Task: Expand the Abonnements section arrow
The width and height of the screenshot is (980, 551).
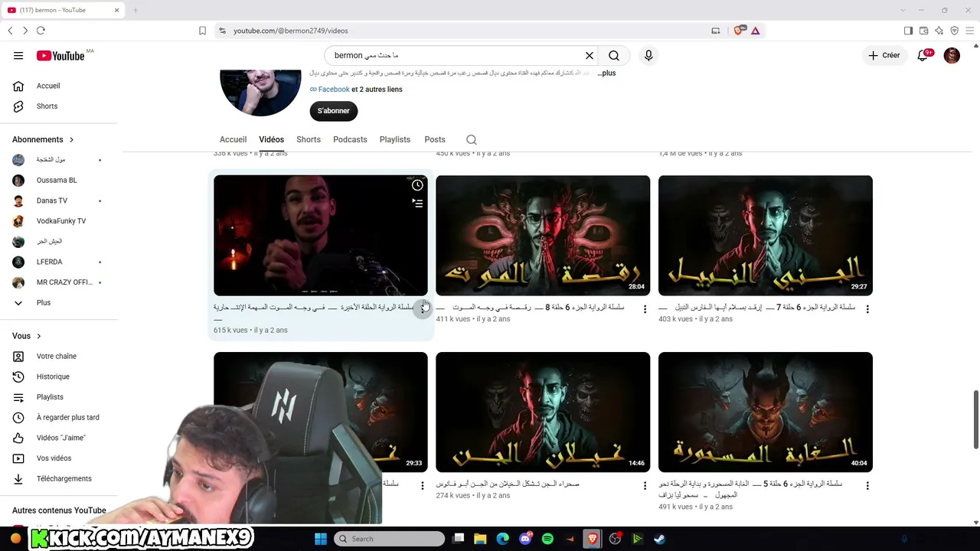Action: pos(71,139)
